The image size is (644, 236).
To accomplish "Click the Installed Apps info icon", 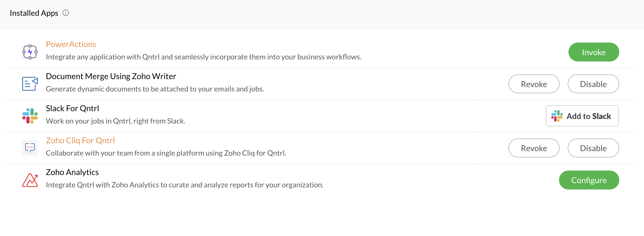I will click(x=66, y=13).
